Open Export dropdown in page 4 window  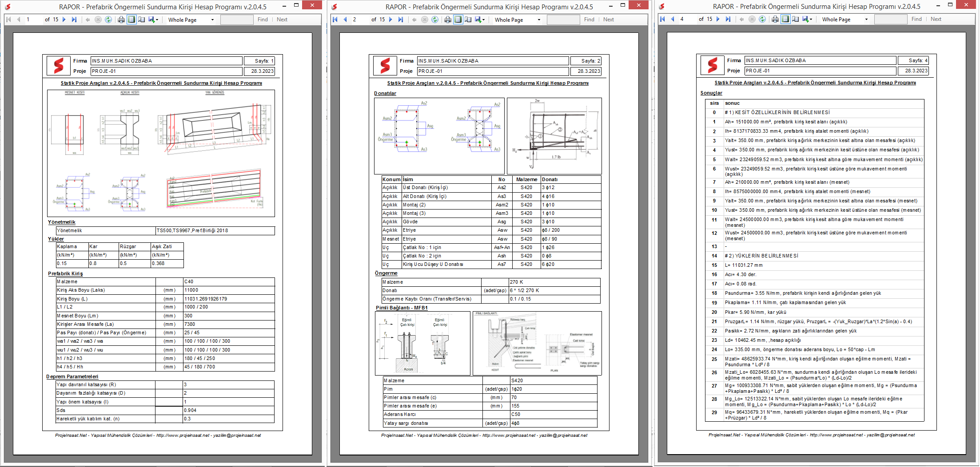[807, 19]
